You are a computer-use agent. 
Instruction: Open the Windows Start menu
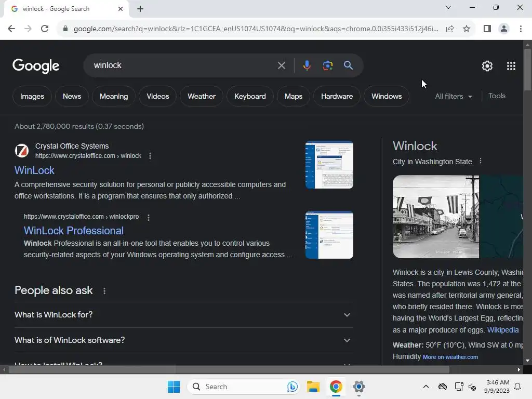[174, 387]
